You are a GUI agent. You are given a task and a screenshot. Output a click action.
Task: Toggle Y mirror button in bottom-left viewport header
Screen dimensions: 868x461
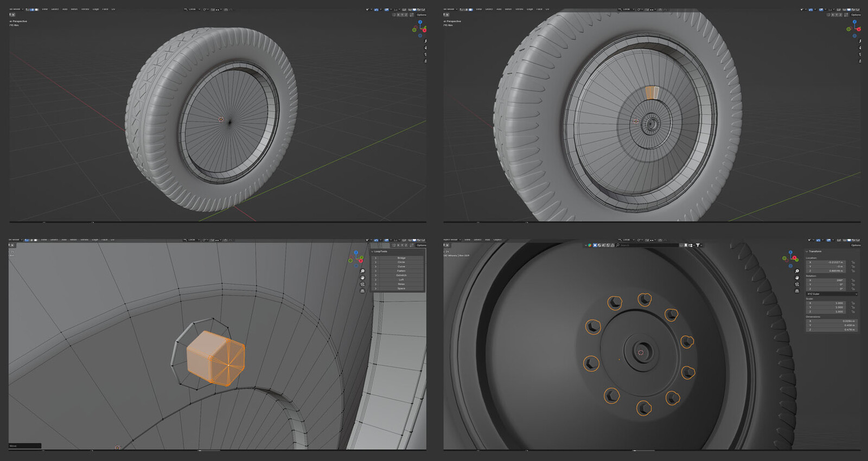coord(402,245)
